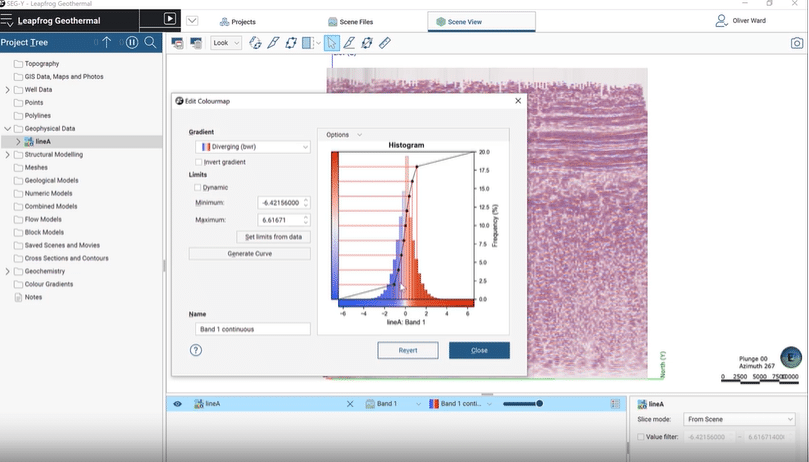Select the moving plane tool
Viewport: 809px width, 462px height.
pyautogui.click(x=290, y=43)
